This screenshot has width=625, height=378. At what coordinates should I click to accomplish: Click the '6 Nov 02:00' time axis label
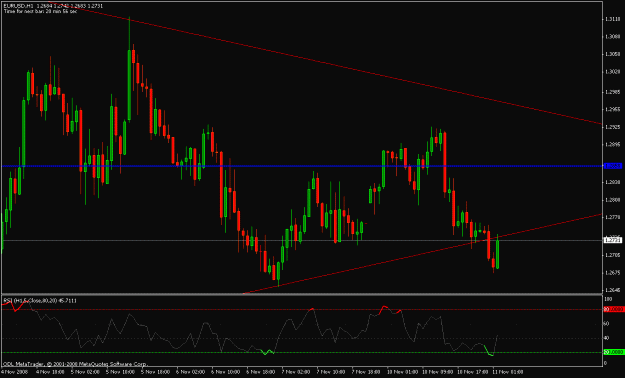(x=190, y=372)
